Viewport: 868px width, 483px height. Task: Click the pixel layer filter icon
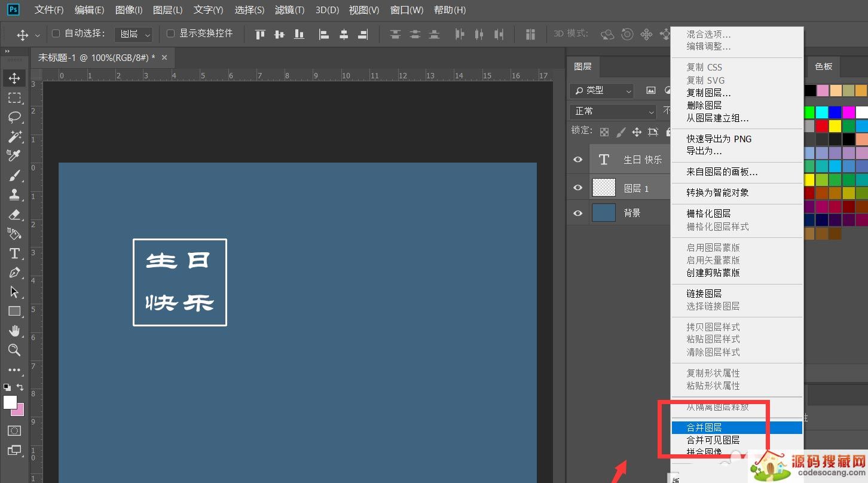[651, 90]
